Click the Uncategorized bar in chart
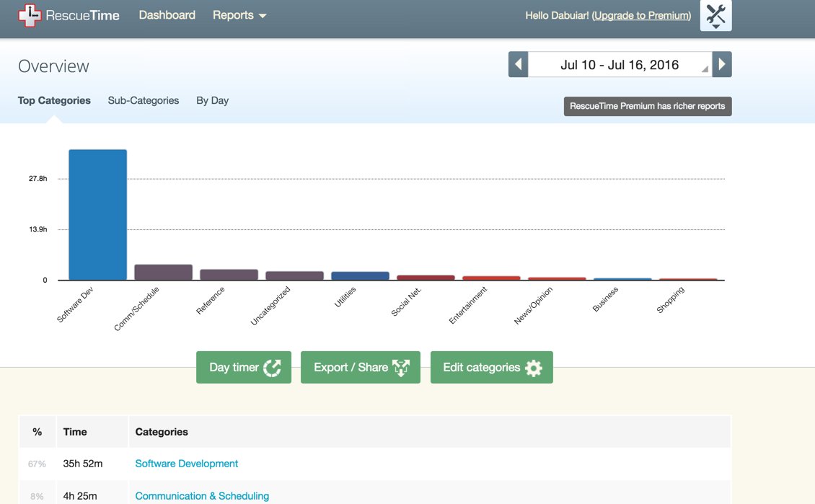 pyautogui.click(x=295, y=276)
